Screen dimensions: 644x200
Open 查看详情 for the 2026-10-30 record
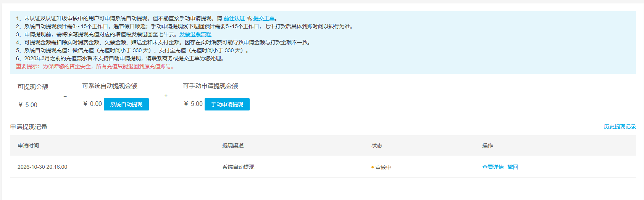point(493,167)
